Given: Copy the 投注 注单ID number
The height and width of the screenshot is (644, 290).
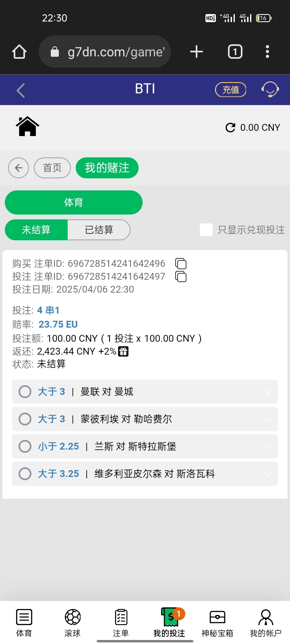Looking at the screenshot, I should point(181,277).
